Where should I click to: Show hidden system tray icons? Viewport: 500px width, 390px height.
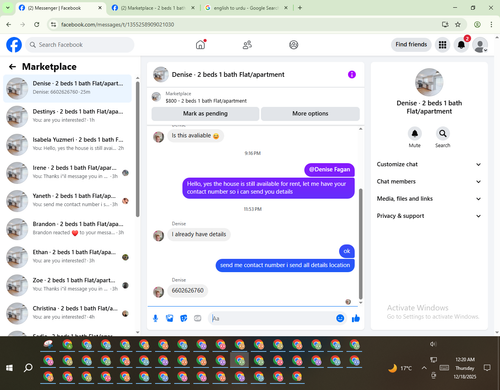[x=424, y=368]
